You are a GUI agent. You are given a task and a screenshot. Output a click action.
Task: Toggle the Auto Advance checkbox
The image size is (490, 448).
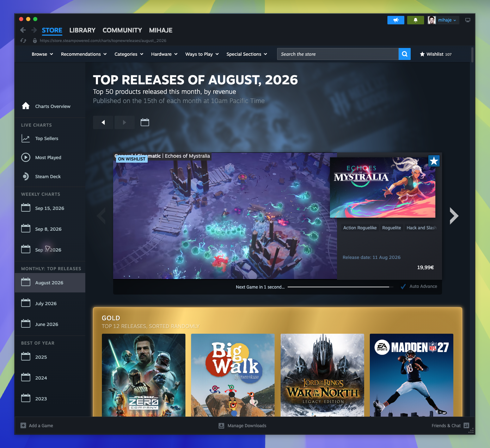tap(403, 286)
